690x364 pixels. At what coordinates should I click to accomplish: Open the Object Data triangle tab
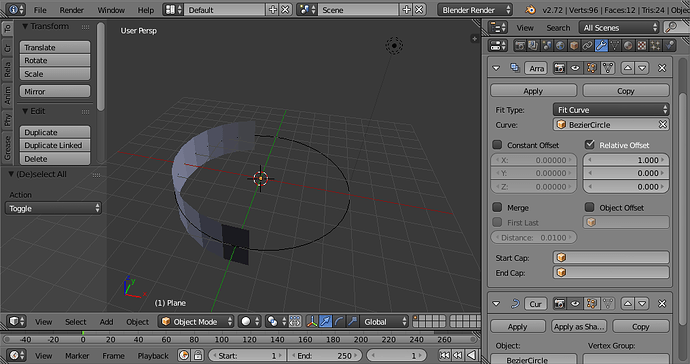pyautogui.click(x=615, y=45)
